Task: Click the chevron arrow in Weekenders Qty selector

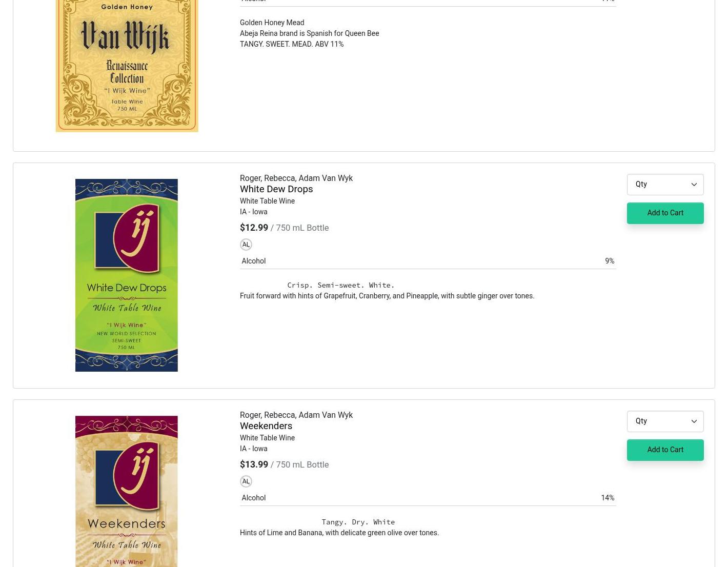Action: pyautogui.click(x=694, y=421)
